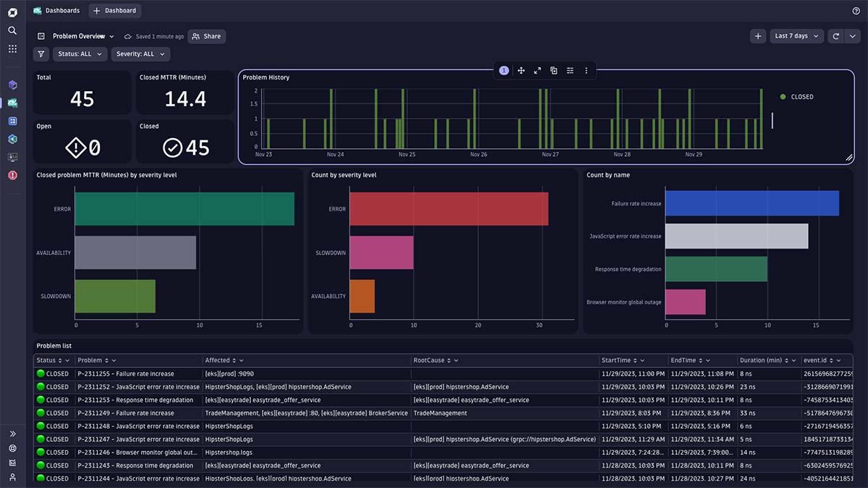Select the red Problems app in sidebar

click(12, 174)
